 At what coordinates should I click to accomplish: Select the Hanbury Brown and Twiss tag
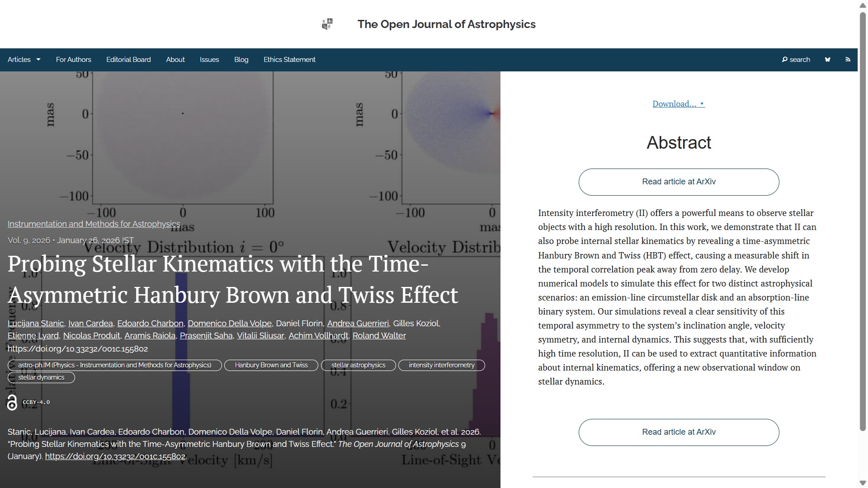point(271,365)
